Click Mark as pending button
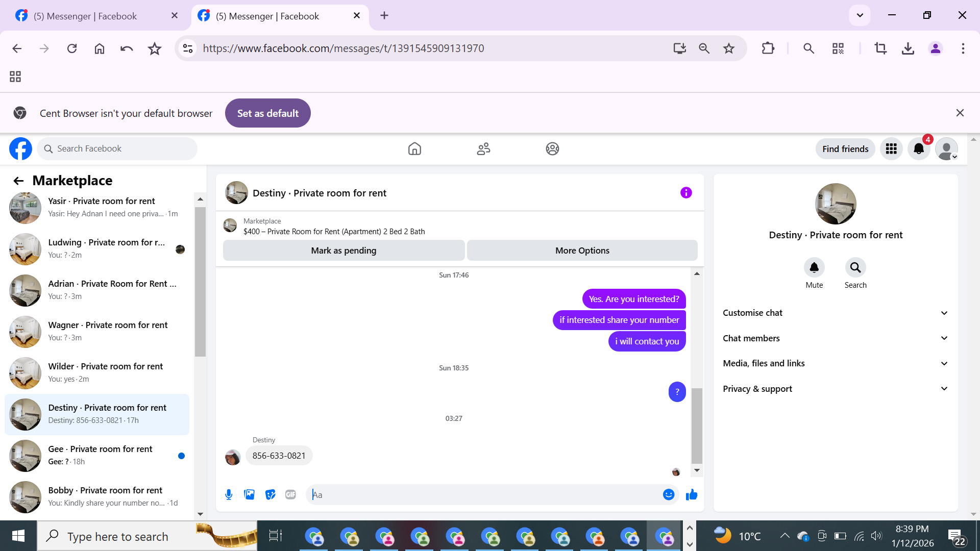Viewport: 980px width, 551px height. pos(344,251)
